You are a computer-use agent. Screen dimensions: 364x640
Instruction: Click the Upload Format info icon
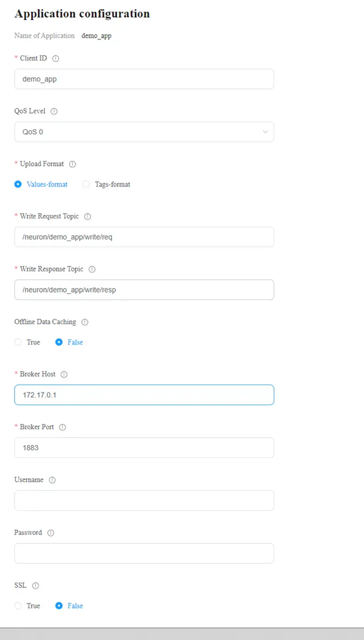73,164
